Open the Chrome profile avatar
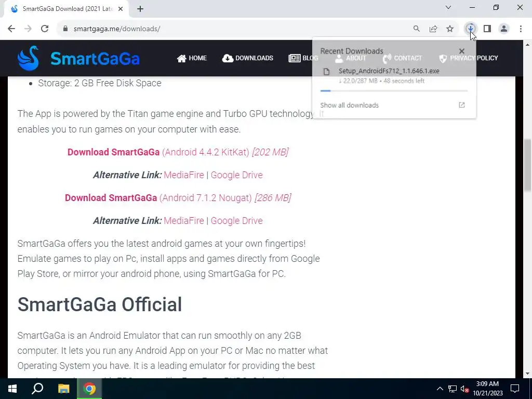 click(x=504, y=29)
